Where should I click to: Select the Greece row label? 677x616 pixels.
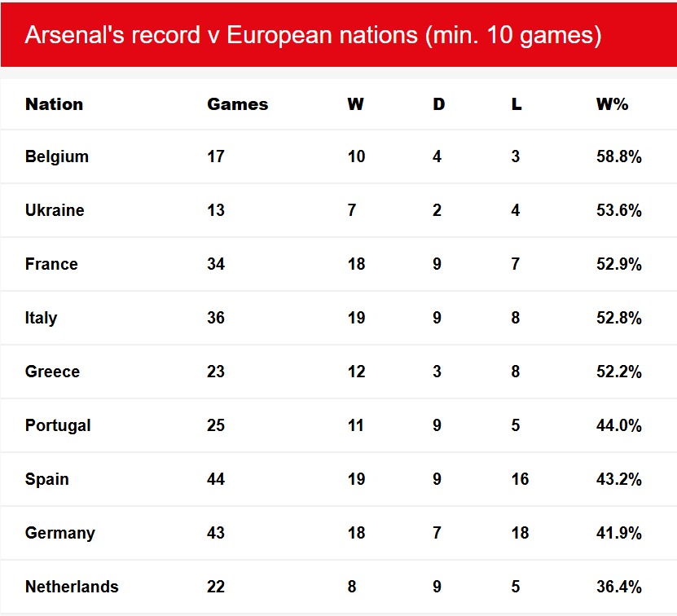point(52,372)
